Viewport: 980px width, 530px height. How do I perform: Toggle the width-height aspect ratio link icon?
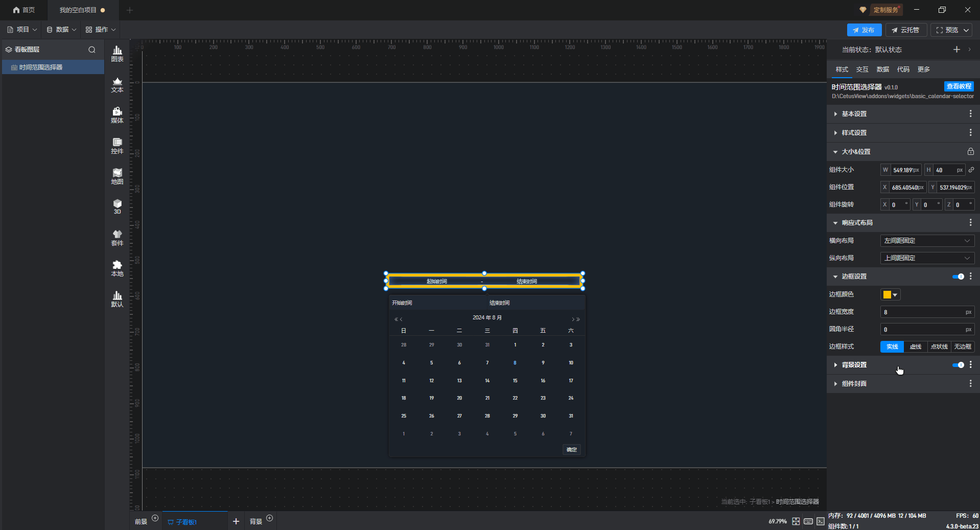coord(971,170)
